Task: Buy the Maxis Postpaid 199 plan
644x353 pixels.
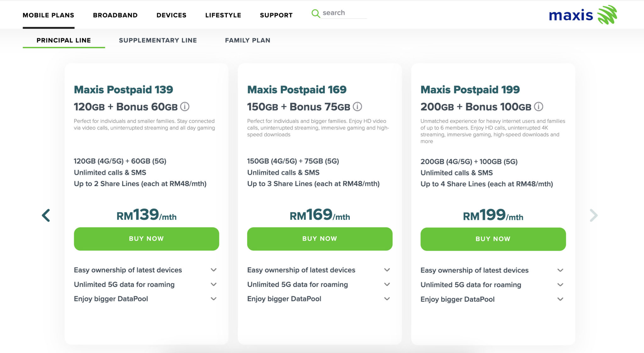Action: [x=493, y=239]
